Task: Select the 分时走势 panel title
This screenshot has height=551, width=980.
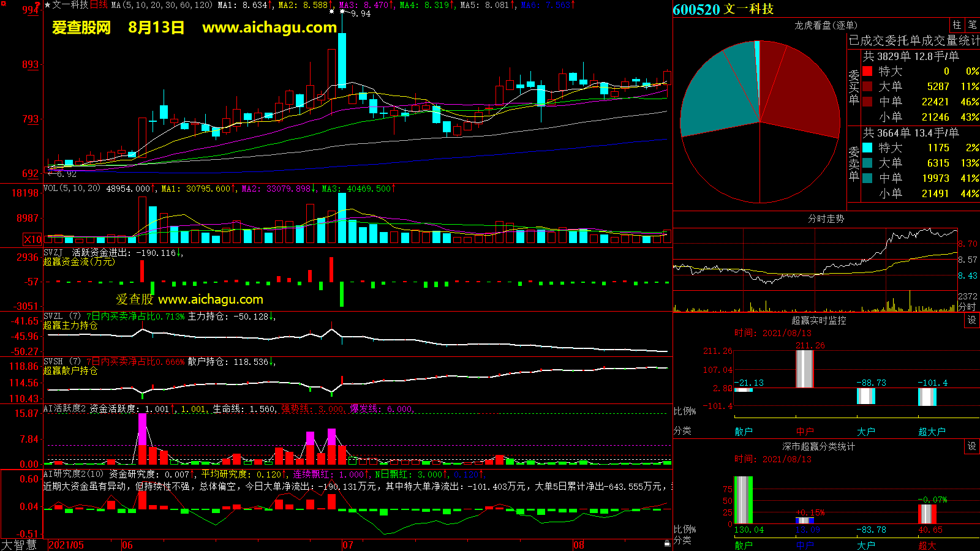Action: 826,219
